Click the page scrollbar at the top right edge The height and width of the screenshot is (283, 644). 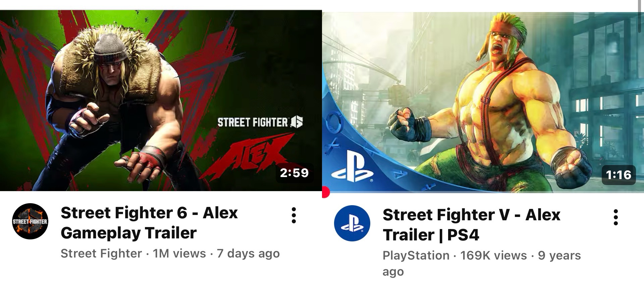[640, 16]
